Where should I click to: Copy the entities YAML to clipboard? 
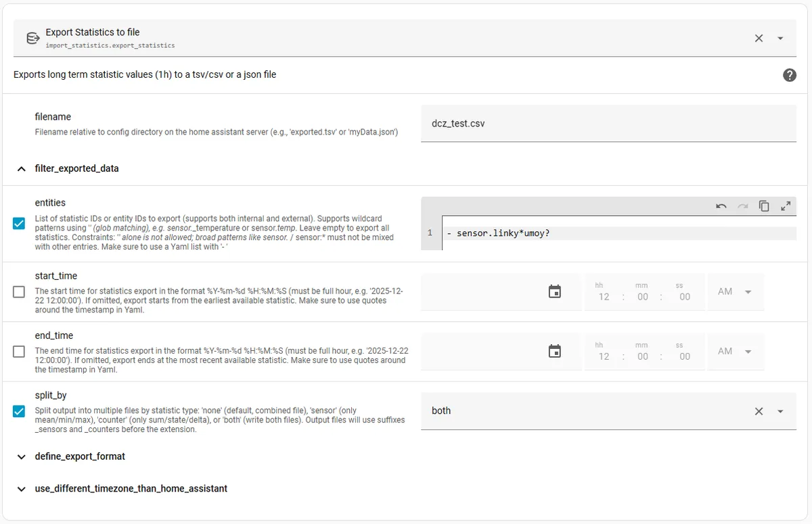point(764,206)
